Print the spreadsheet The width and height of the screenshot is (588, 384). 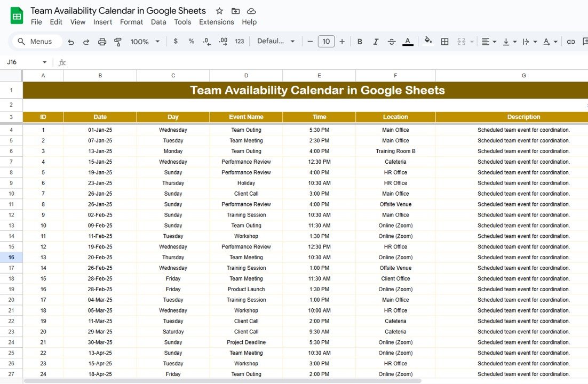pos(102,42)
